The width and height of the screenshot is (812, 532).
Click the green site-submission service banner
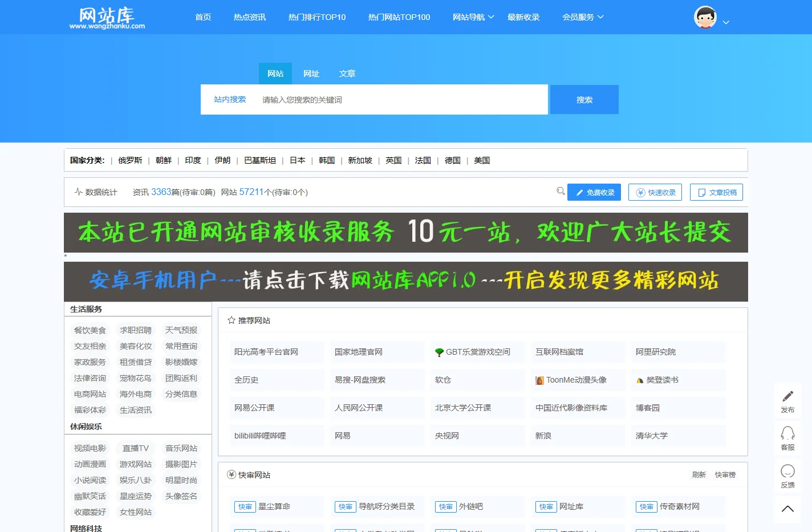tap(406, 233)
